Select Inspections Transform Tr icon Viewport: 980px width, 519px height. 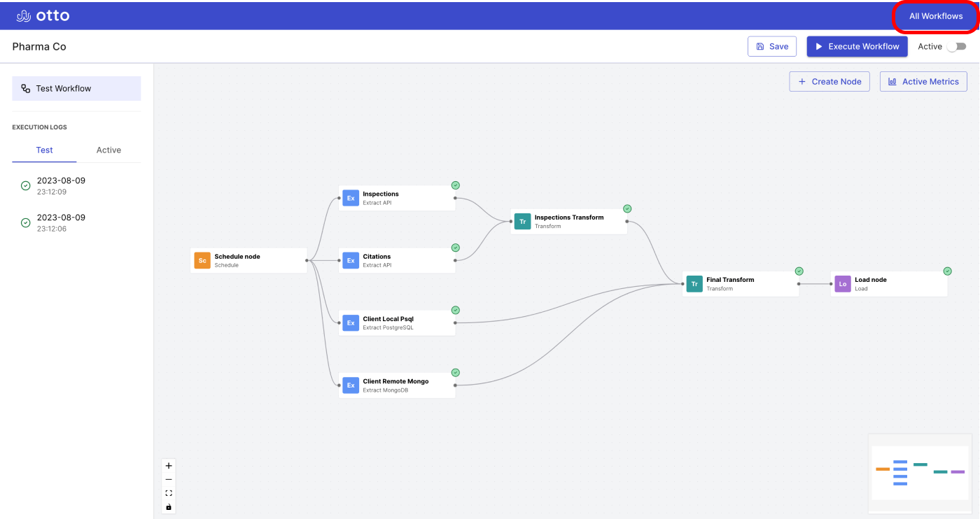point(522,221)
